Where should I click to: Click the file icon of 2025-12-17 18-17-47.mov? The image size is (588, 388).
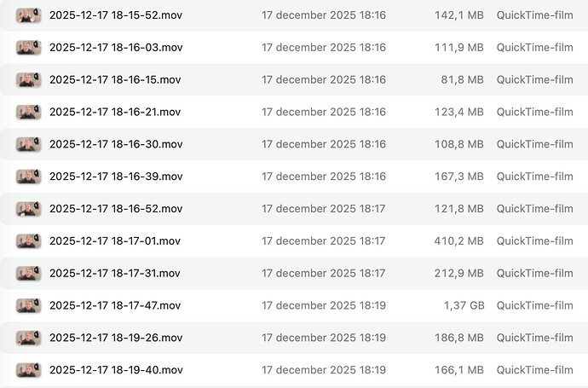(x=28, y=305)
